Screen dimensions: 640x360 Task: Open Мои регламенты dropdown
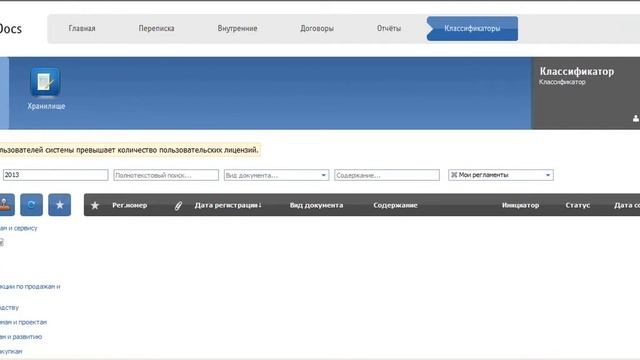[x=501, y=175]
